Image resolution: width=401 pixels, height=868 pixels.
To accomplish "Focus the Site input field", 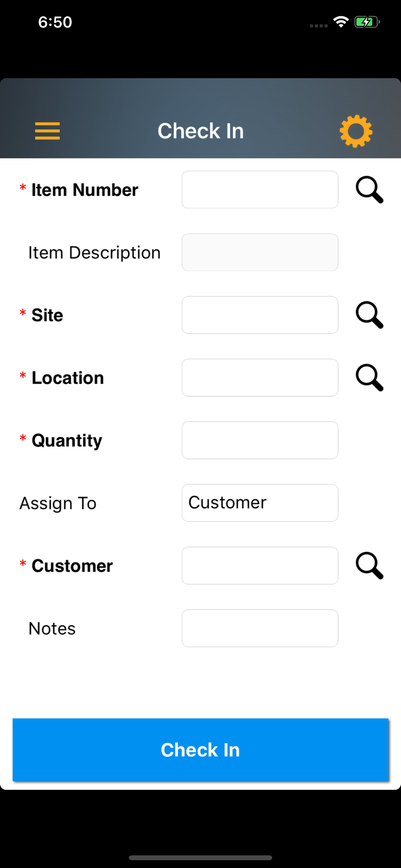I will [260, 315].
